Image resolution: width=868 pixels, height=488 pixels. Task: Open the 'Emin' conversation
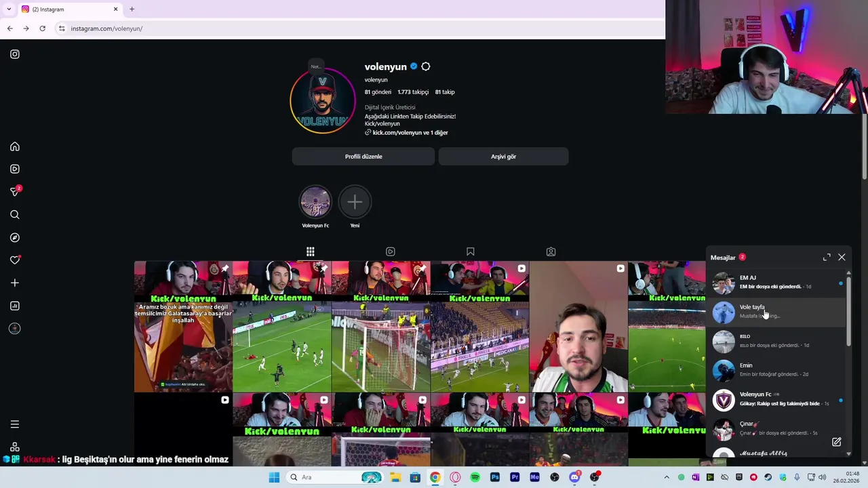pos(776,370)
